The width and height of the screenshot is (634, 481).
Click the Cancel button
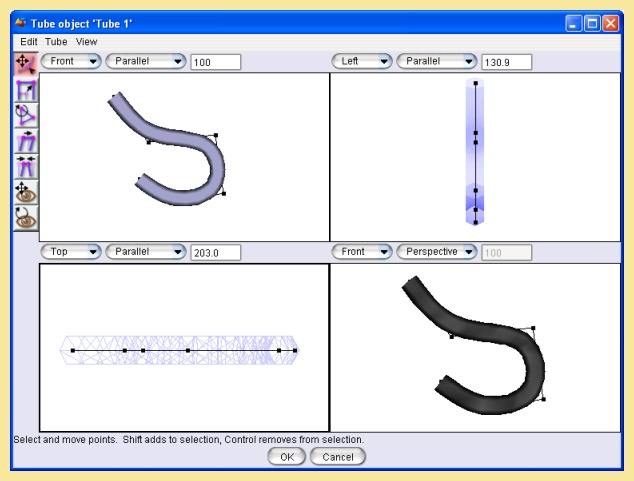tap(338, 457)
